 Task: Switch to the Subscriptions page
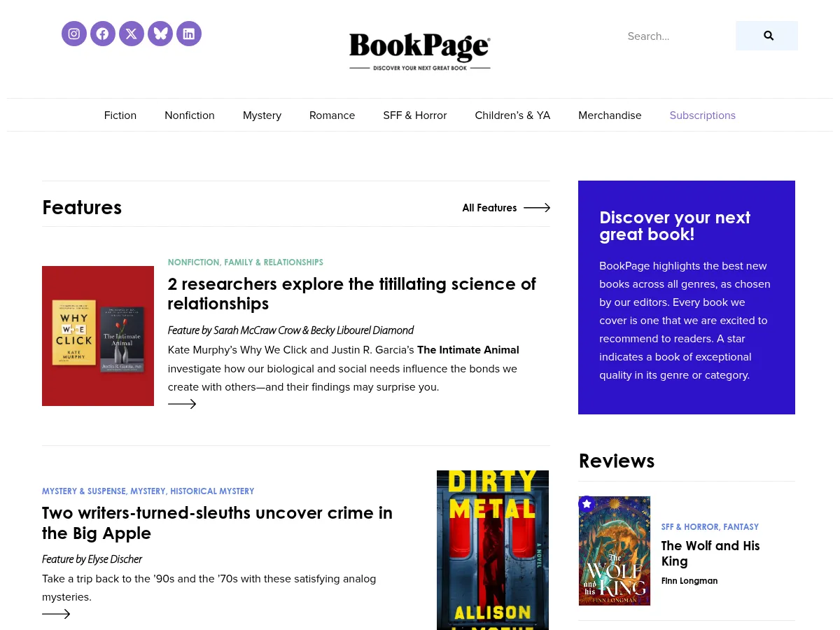point(702,115)
